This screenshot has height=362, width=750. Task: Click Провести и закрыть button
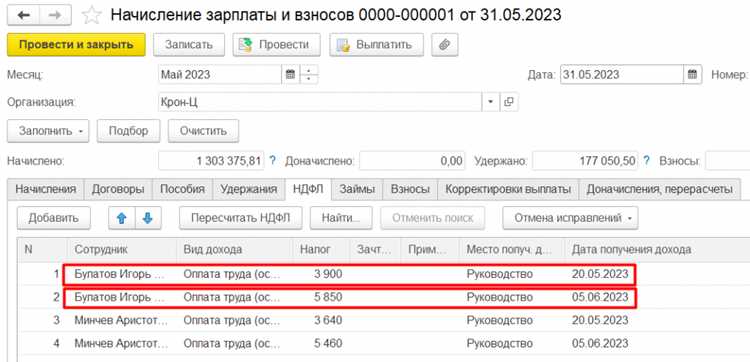point(76,45)
